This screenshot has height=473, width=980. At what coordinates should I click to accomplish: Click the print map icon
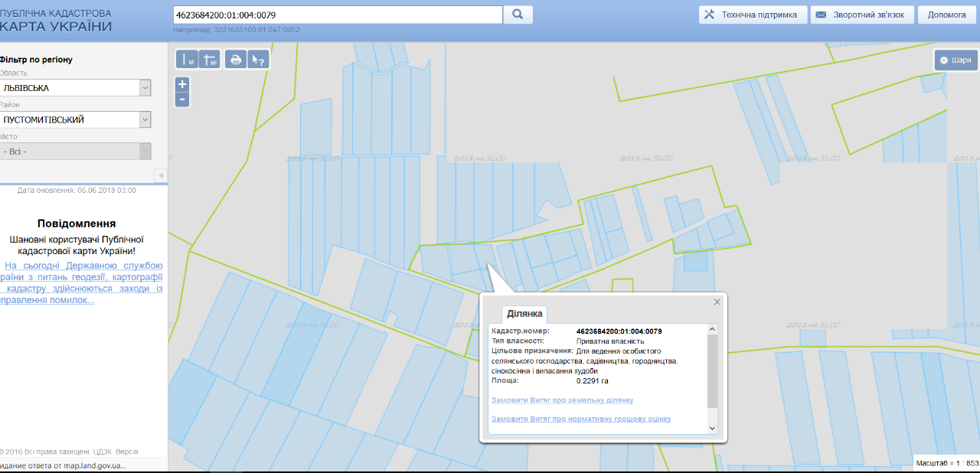coord(236,60)
